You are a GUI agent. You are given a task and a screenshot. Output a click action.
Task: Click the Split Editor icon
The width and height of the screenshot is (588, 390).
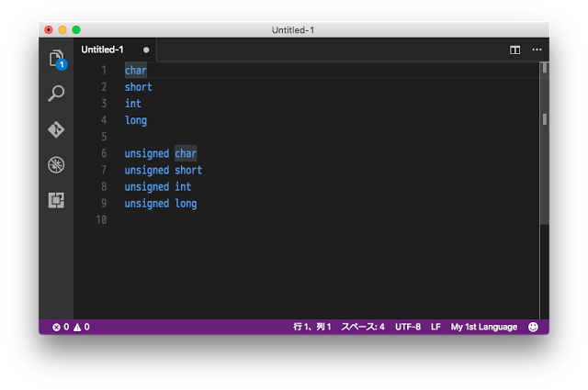[x=515, y=50]
